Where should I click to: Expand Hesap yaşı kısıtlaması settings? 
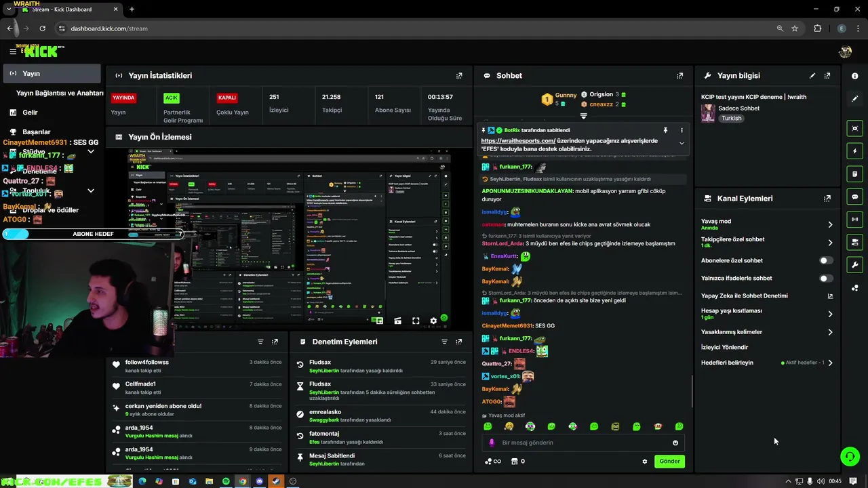[x=830, y=314]
